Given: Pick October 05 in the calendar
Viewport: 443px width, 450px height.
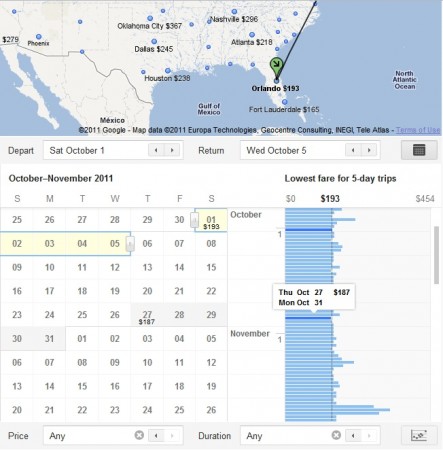Looking at the screenshot, I should click(114, 244).
